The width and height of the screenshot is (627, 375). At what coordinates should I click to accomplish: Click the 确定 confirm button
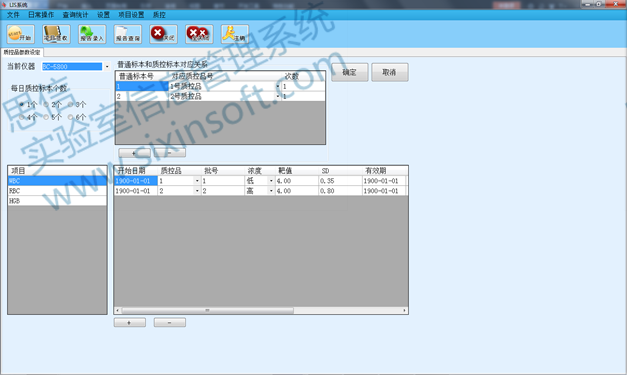pos(349,72)
